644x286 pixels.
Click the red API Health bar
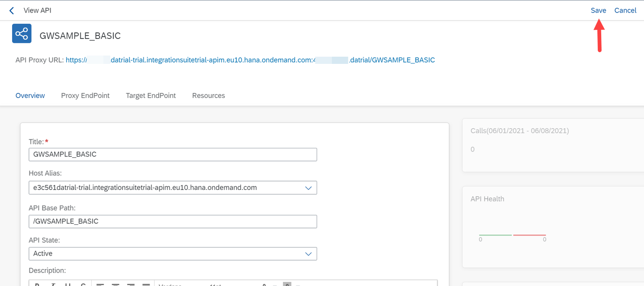pyautogui.click(x=530, y=235)
